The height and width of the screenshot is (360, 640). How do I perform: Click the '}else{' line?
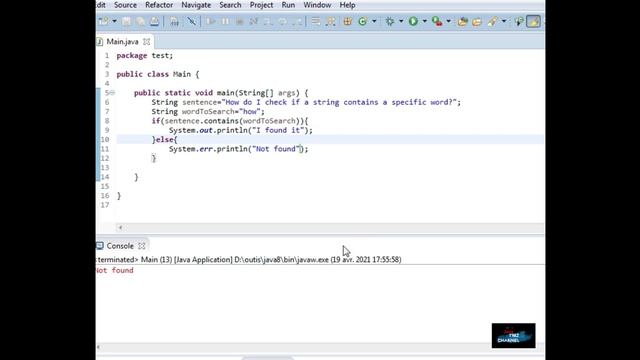[164, 140]
